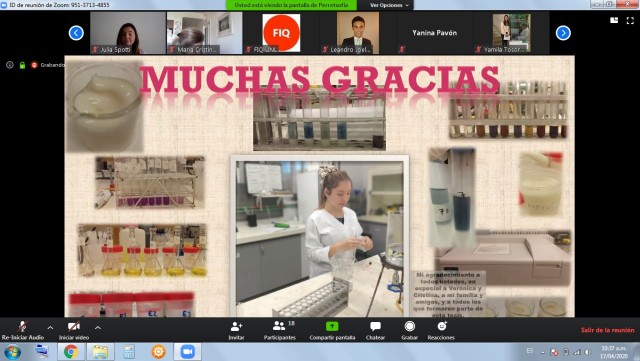Enter full screen mode icon
Screen dimensions: 640x361
pyautogui.click(x=630, y=20)
